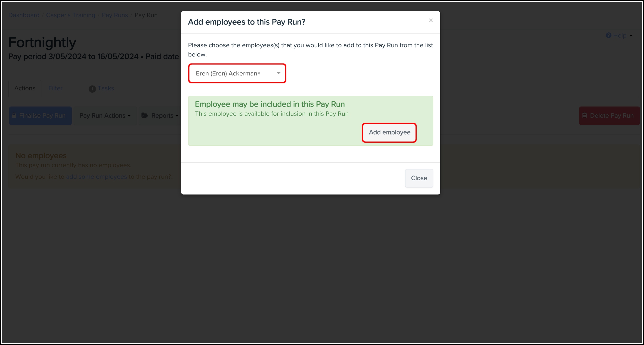Click the add some employees link
644x345 pixels.
(96, 177)
